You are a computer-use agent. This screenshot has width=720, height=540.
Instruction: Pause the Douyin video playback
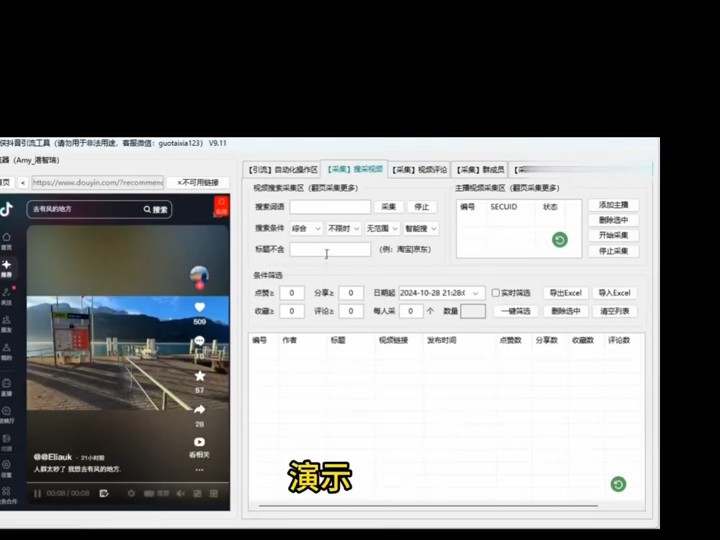pyautogui.click(x=37, y=494)
